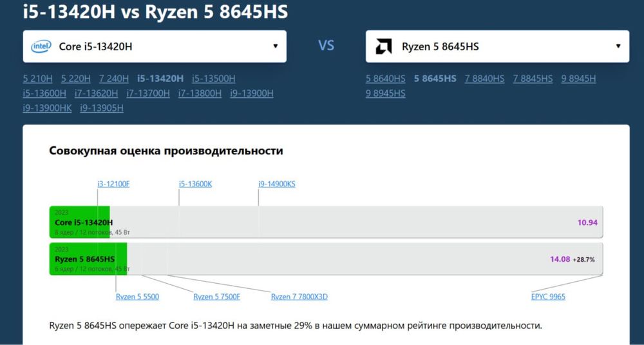
Task: Click the page title i5-13420H vs Ryzen 5 8645HS
Action: [x=155, y=12]
